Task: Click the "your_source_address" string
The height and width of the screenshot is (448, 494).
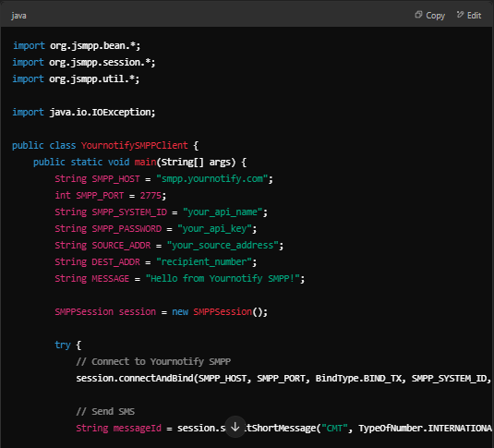Action: 223,246
